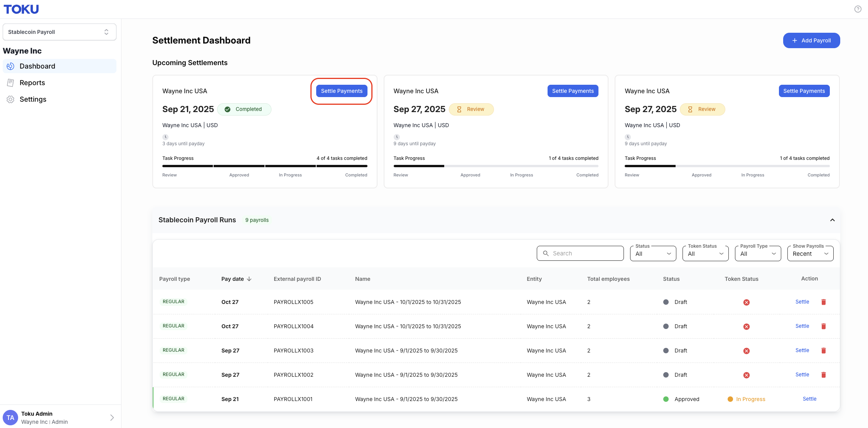Click task progress bar on Sep 21 card

coord(265,166)
